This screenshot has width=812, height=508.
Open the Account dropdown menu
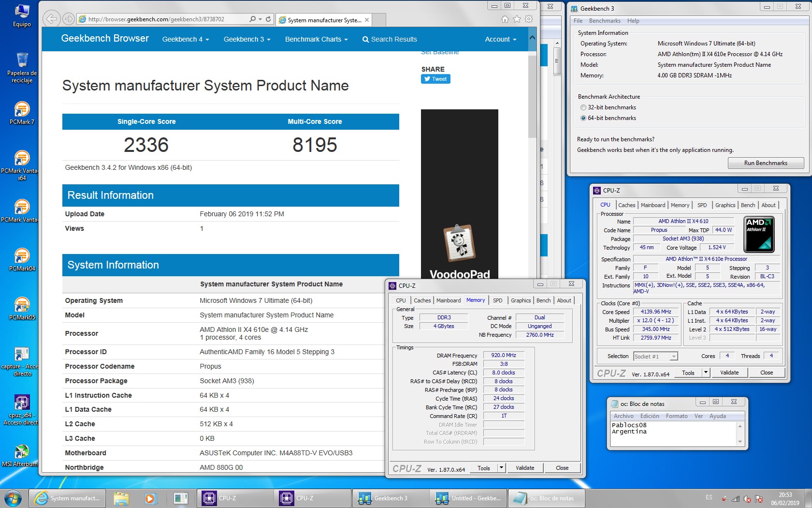[x=501, y=39]
